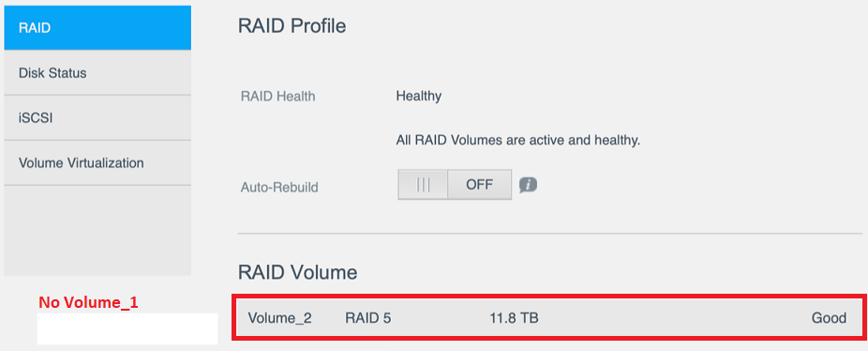Click the RAID Profile heading

(292, 26)
